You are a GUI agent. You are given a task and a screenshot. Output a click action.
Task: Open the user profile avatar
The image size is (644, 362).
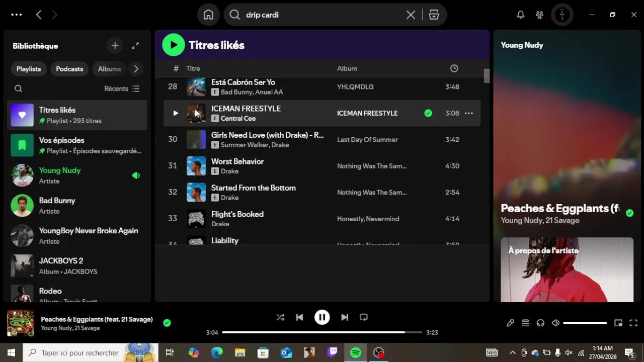point(562,15)
